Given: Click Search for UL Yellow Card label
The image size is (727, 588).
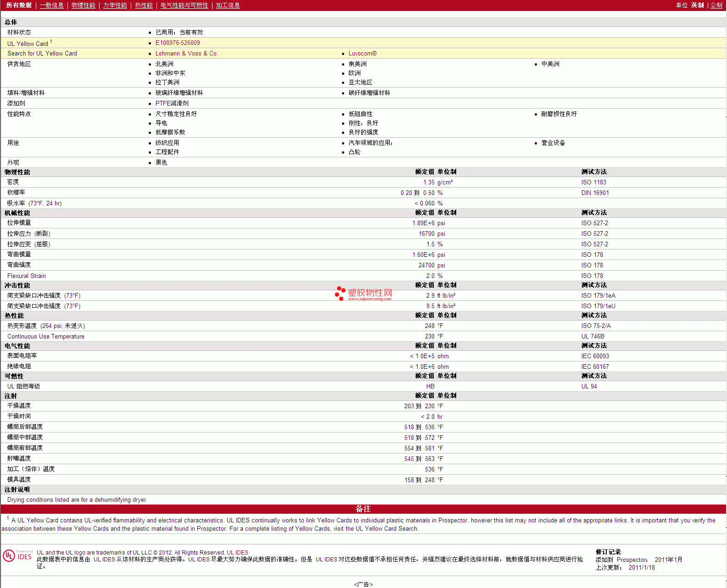Looking at the screenshot, I should 42,53.
